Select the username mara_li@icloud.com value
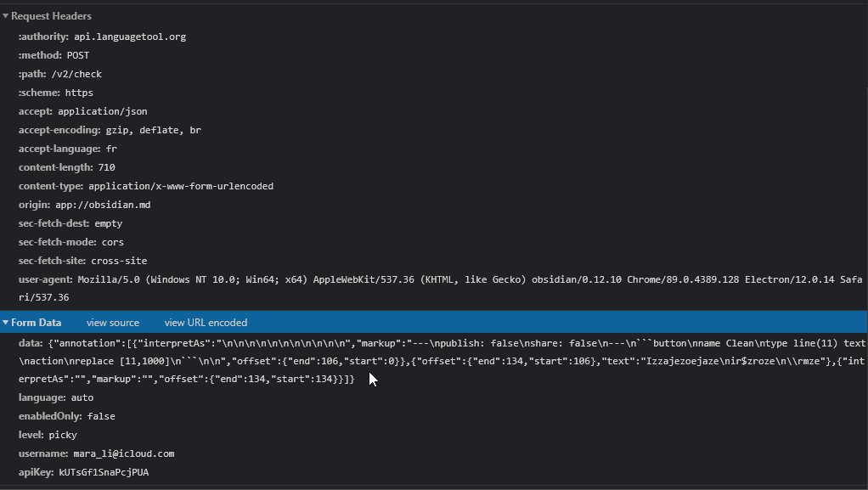 [x=124, y=453]
